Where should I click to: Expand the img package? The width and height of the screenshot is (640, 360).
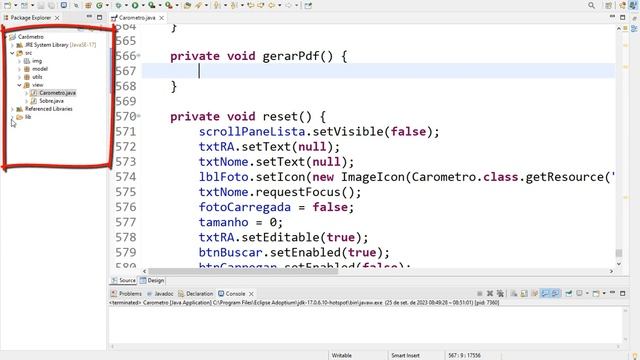click(x=19, y=61)
